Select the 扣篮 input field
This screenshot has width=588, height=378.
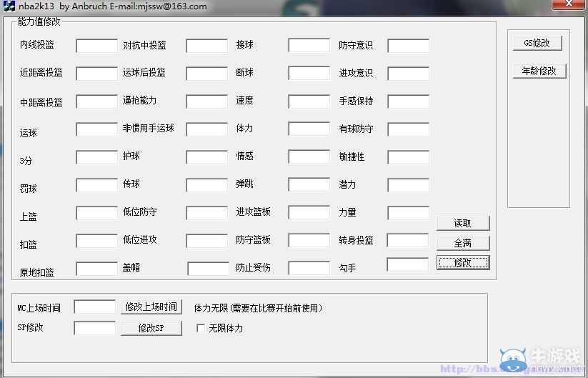(x=96, y=241)
